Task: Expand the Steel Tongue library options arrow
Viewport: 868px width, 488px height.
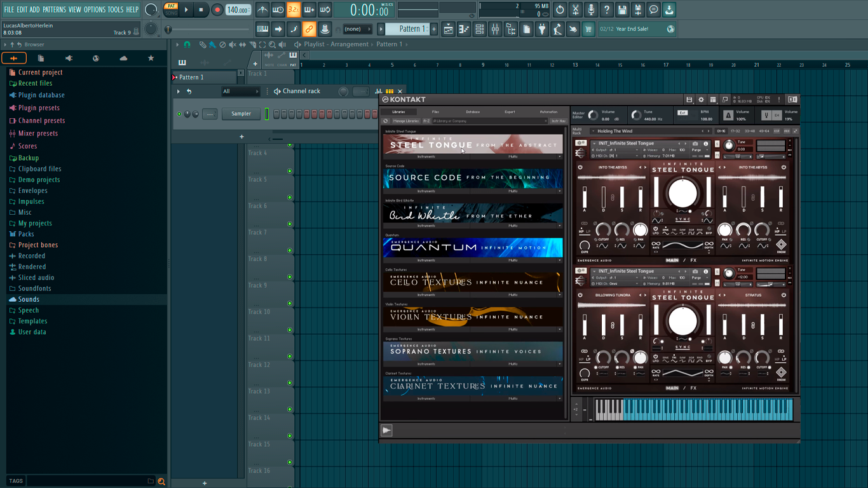Action: tap(560, 156)
